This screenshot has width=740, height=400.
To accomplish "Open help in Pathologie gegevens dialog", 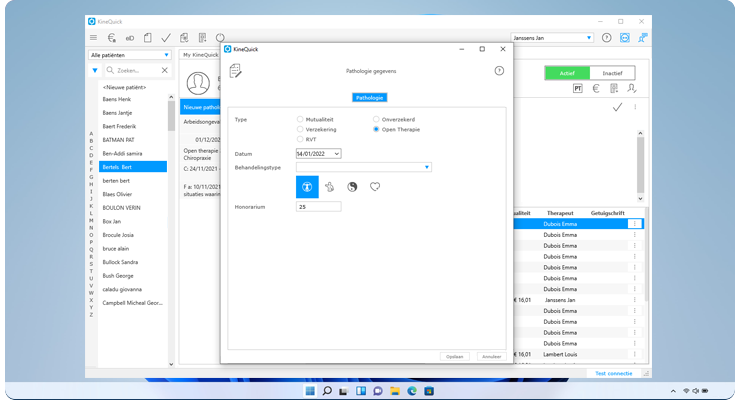I will pyautogui.click(x=499, y=71).
